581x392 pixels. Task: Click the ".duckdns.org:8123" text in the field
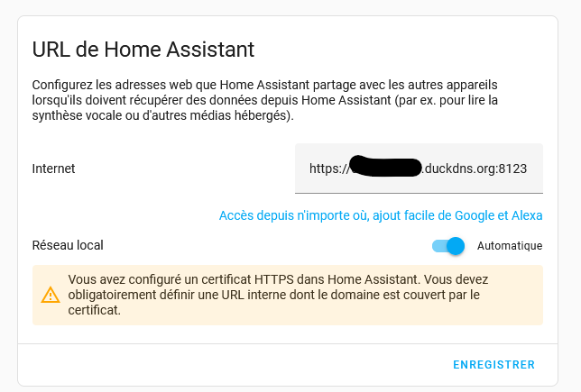(475, 169)
